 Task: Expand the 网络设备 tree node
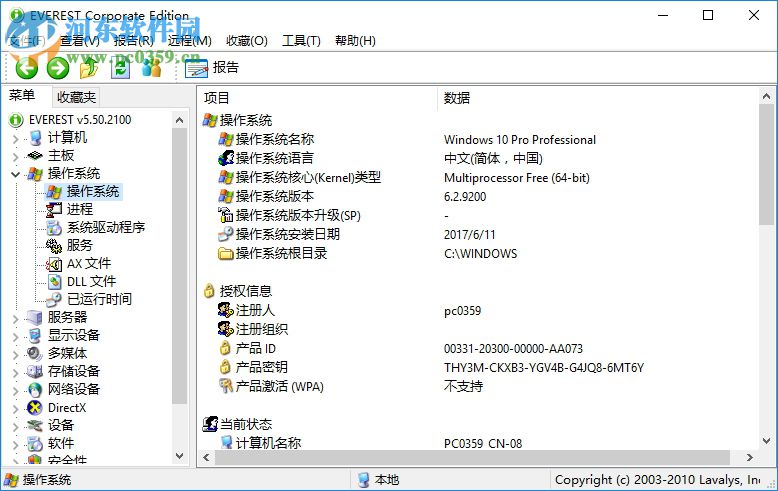15,391
